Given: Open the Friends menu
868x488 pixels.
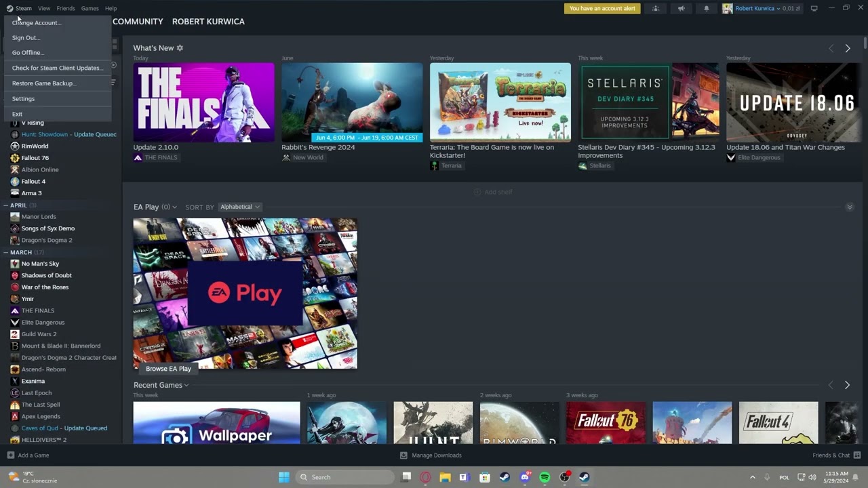Looking at the screenshot, I should click(x=66, y=8).
